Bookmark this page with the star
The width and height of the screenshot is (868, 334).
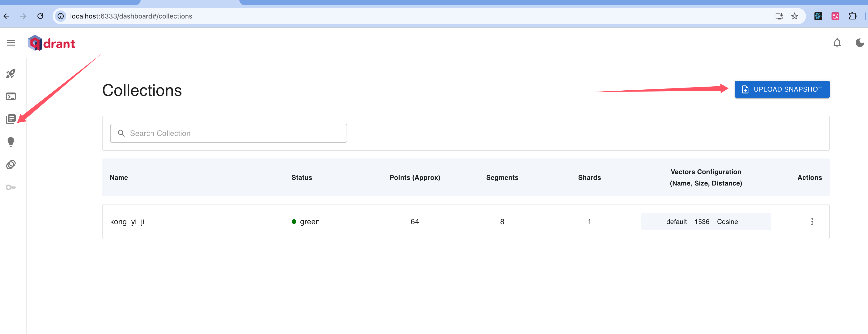click(x=795, y=16)
